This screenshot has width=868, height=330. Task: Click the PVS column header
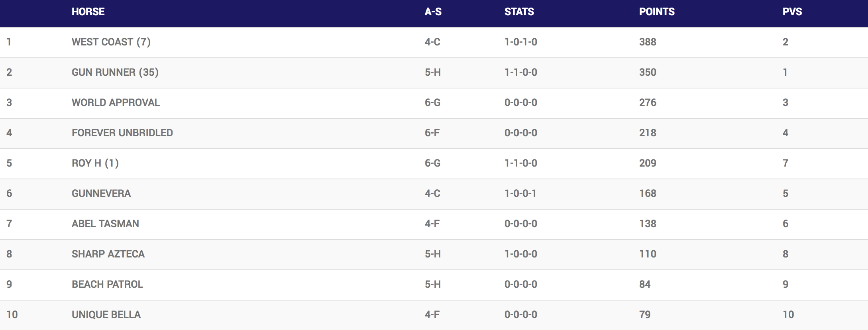click(792, 12)
